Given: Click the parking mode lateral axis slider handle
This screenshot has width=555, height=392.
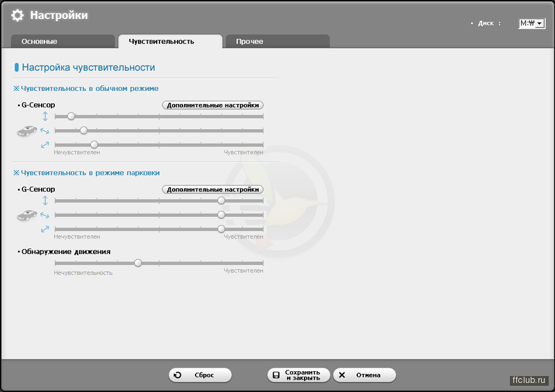Looking at the screenshot, I should pyautogui.click(x=221, y=214).
